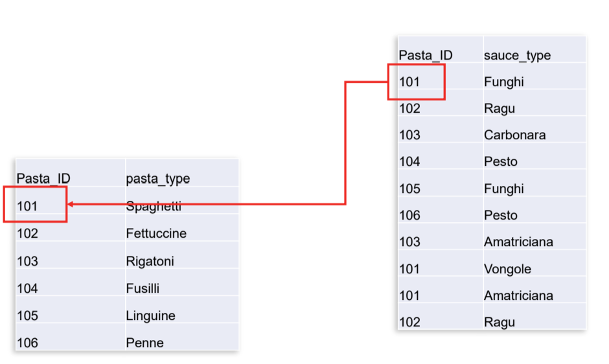This screenshot has height=364, width=609.
Task: Click the sauce_type column header
Action: tap(517, 55)
